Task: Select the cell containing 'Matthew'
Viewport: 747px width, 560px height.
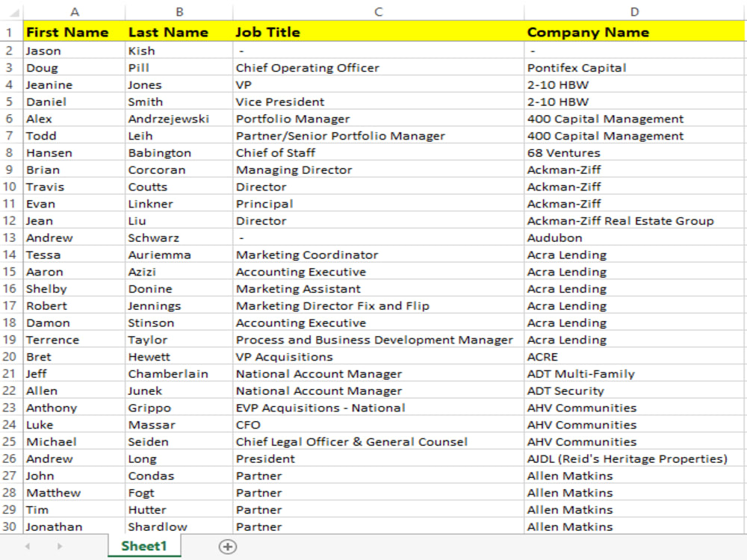Action: (x=74, y=492)
